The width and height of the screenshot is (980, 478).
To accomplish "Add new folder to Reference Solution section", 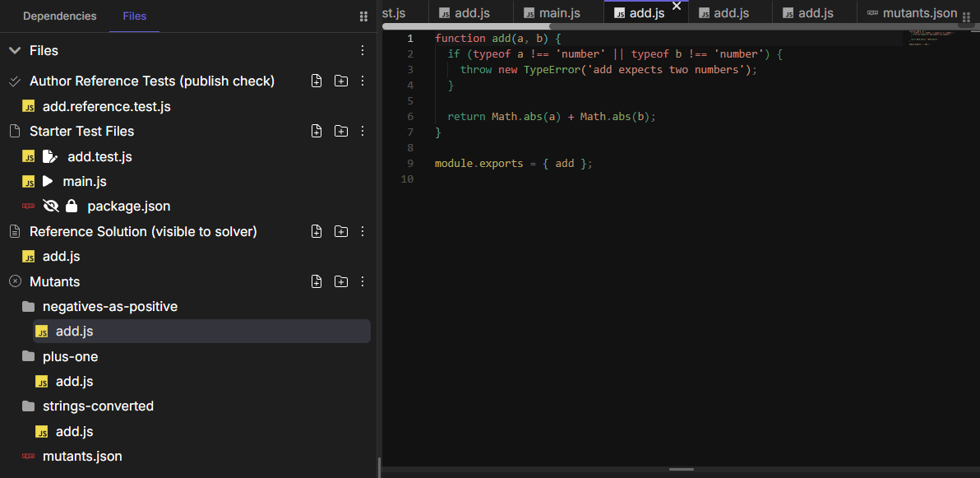I will coord(340,231).
